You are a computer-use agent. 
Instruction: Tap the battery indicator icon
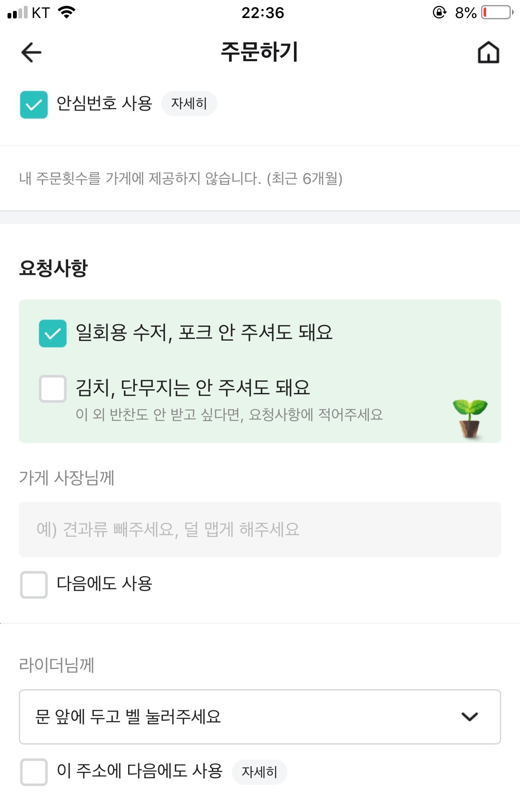[497, 13]
